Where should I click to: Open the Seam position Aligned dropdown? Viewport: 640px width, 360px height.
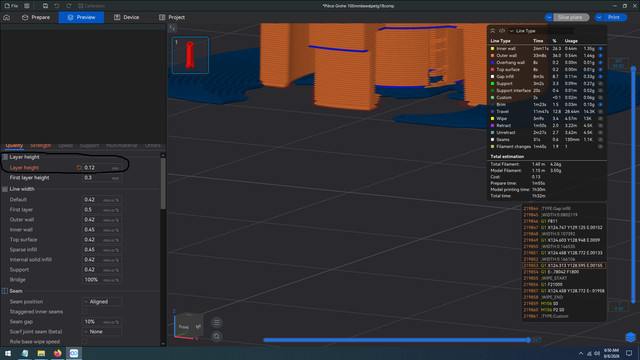point(102,302)
